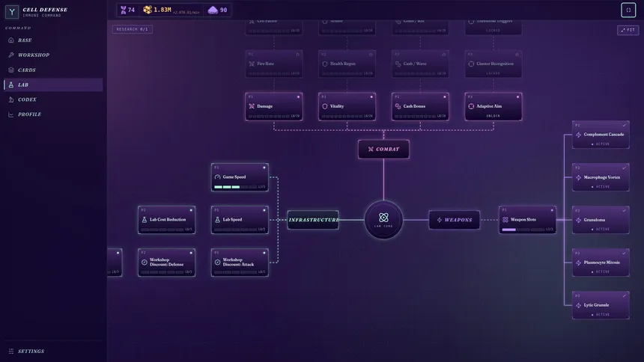Open Settings at the sidebar bottom
Screen dimensions: 644x362
click(53, 352)
